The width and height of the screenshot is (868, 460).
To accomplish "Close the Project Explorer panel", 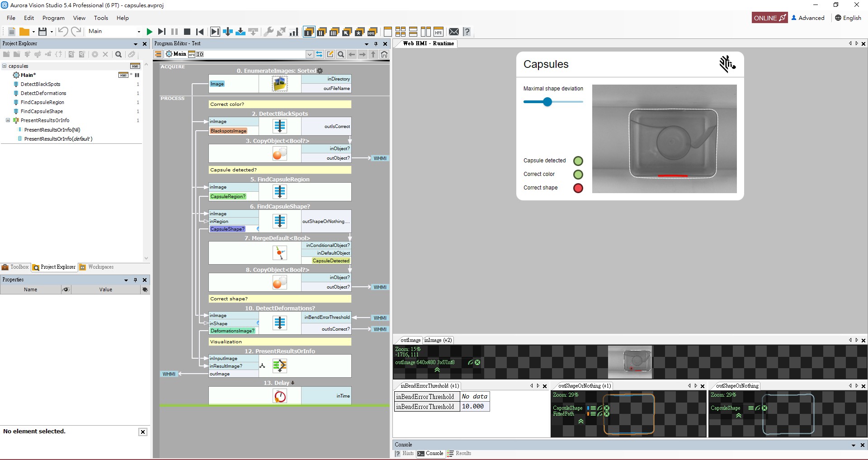I will tap(145, 44).
